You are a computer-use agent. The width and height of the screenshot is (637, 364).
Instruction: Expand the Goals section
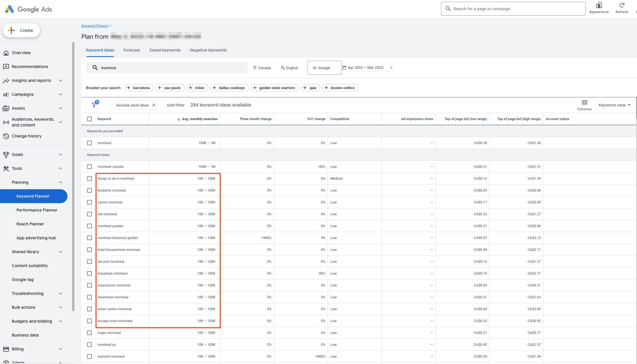60,154
